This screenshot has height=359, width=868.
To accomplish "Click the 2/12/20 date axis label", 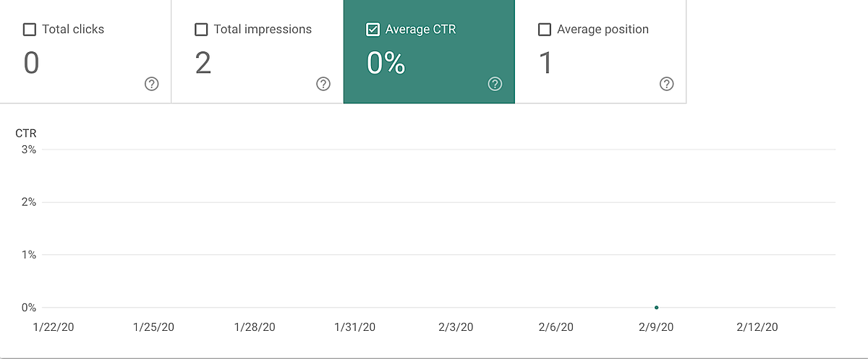I will 757,327.
